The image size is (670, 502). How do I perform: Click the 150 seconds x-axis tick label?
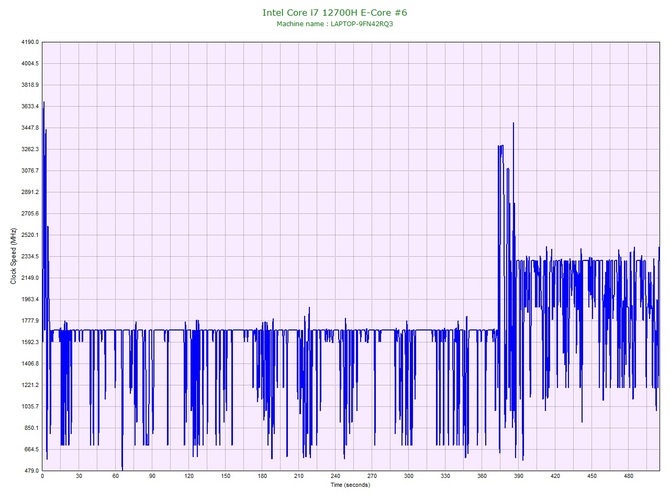(226, 476)
